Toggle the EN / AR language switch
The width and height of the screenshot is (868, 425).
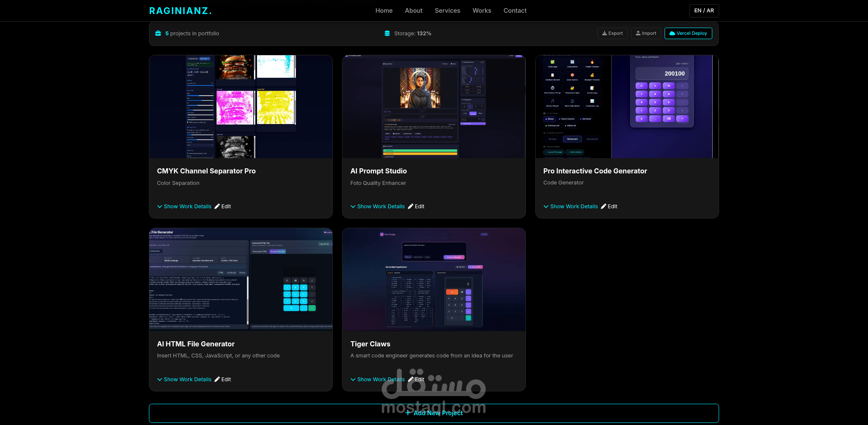pos(704,11)
